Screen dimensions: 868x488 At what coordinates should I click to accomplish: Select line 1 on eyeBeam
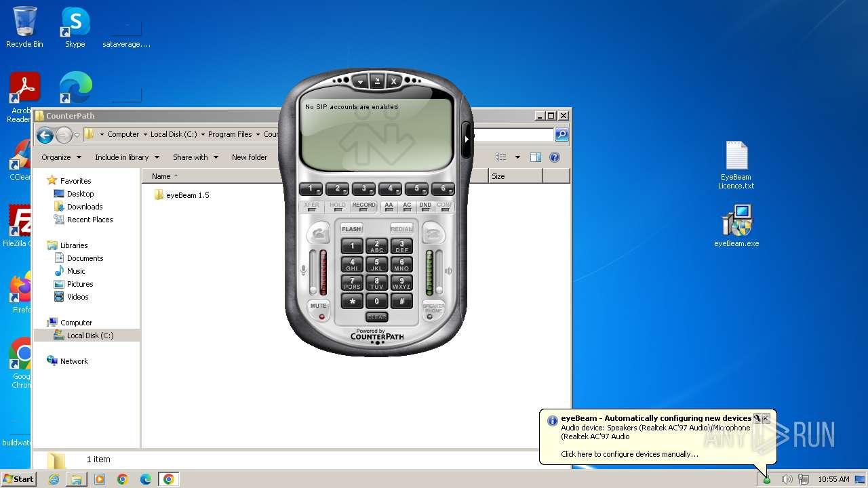click(x=311, y=189)
